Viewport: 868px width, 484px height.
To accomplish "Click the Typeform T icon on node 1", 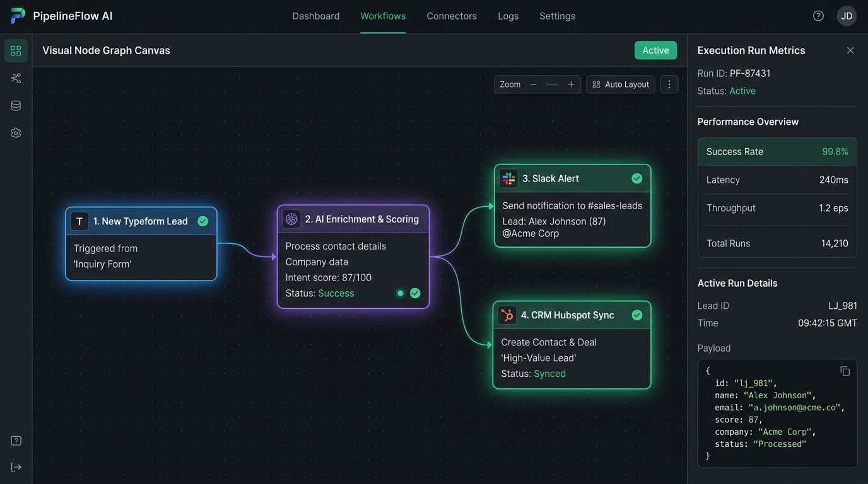I will coord(79,221).
